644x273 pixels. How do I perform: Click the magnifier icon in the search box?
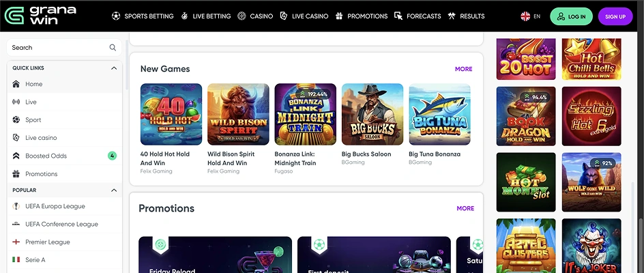(113, 48)
